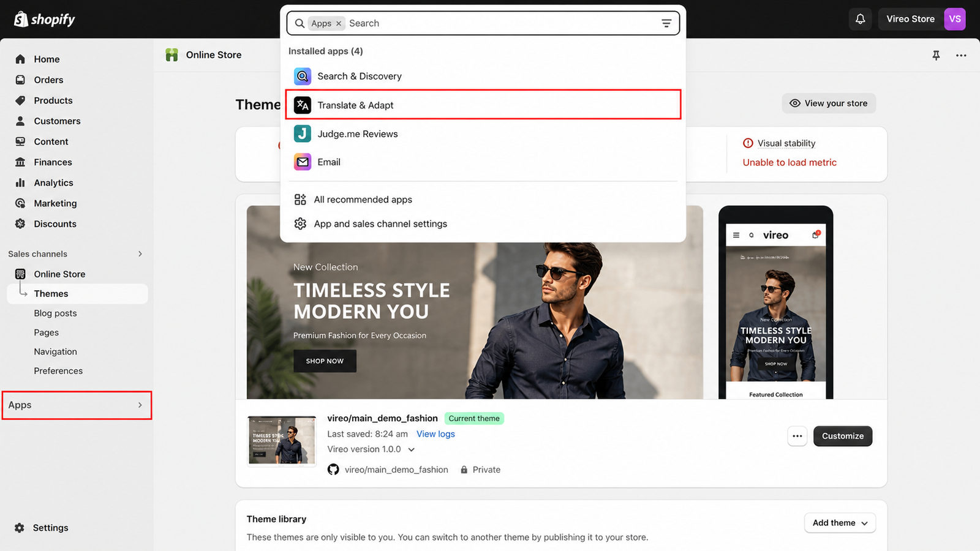Open the Add theme dropdown
The image size is (980, 551).
click(840, 523)
